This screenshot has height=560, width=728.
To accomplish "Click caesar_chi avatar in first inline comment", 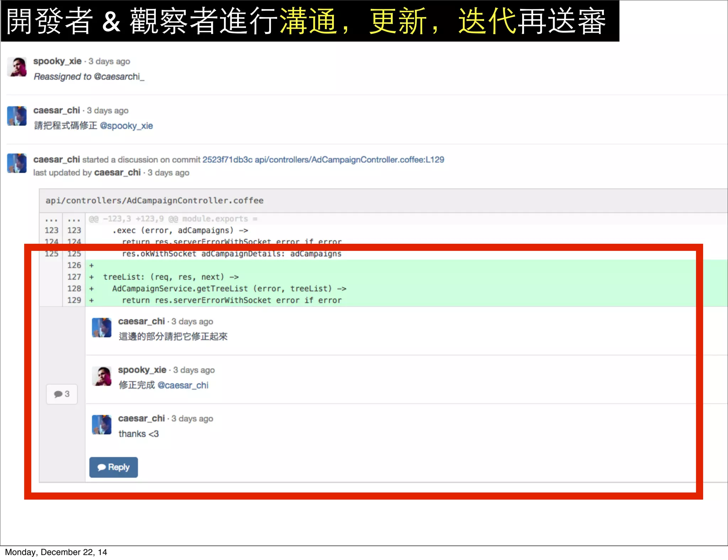I will tap(102, 328).
